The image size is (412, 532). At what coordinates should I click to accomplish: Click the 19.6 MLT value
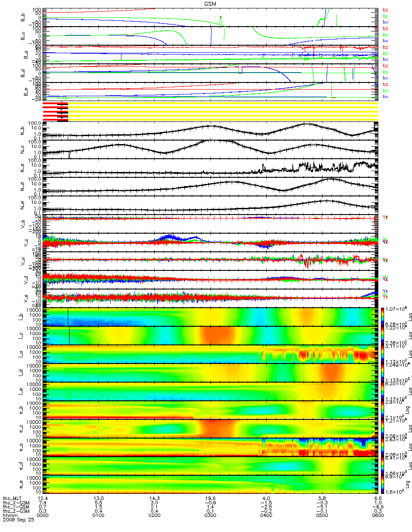[210, 498]
